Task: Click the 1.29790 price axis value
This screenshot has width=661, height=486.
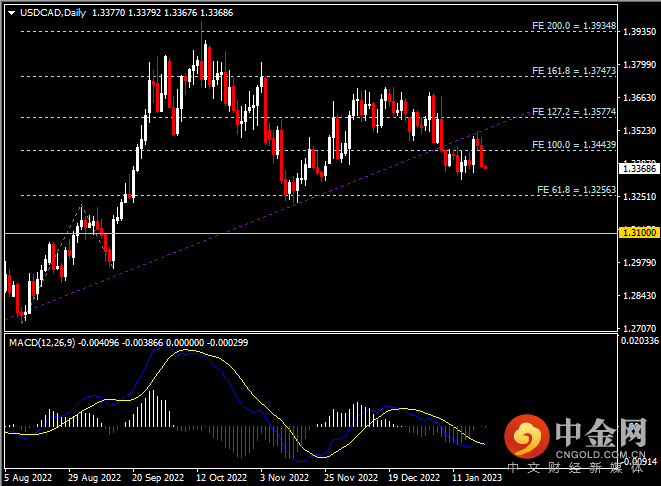Action: coord(640,263)
